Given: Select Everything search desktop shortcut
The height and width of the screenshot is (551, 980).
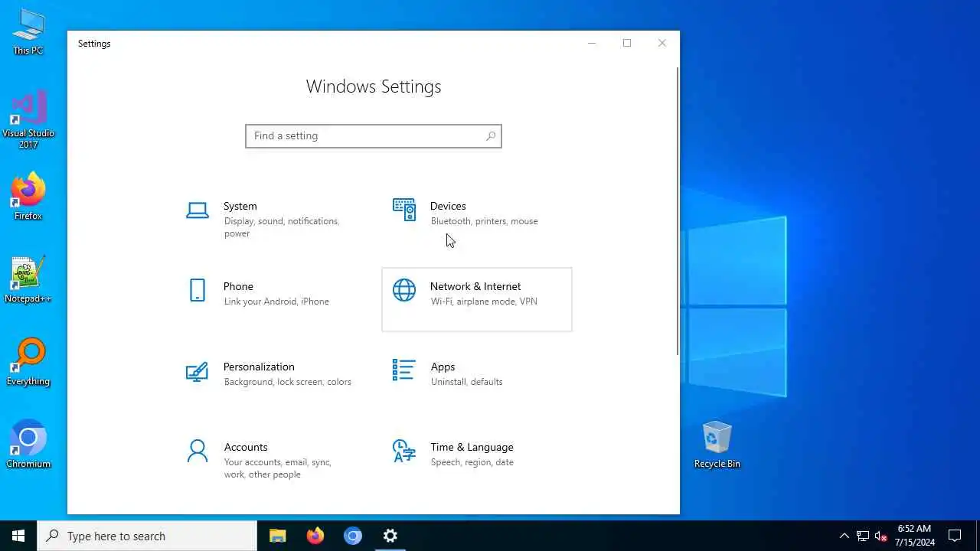Looking at the screenshot, I should coord(28,363).
